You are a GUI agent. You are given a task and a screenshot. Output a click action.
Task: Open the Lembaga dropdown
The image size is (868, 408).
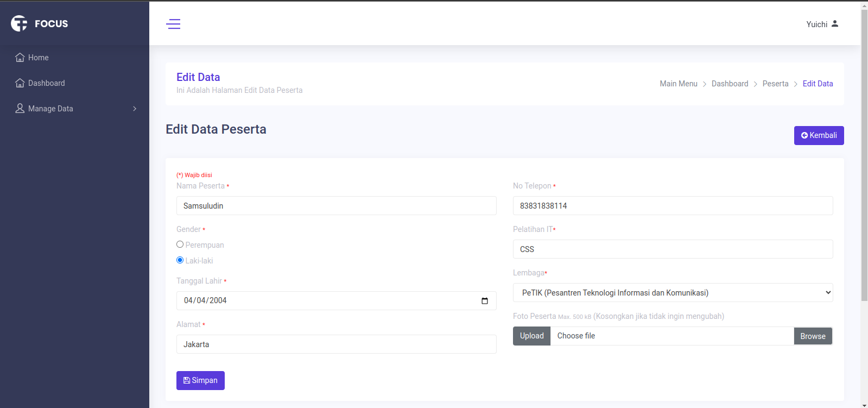[673, 293]
